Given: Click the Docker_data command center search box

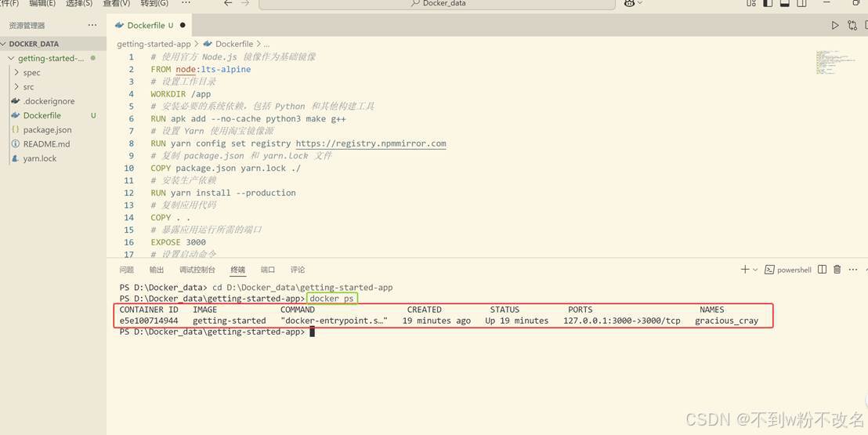Looking at the screenshot, I should 437,4.
